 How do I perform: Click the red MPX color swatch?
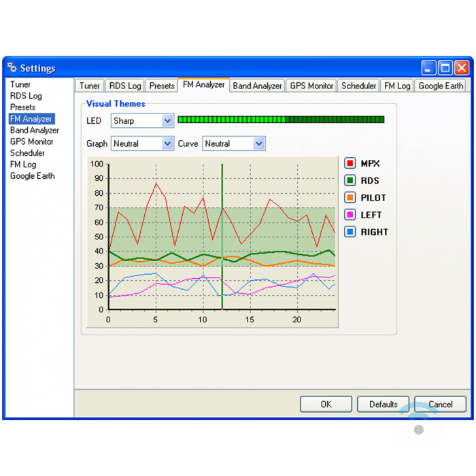(350, 163)
